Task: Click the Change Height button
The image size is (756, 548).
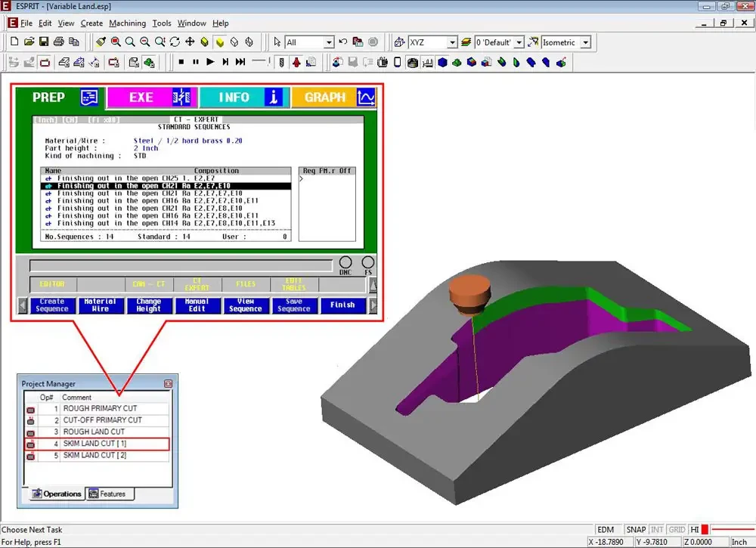Action: (x=148, y=305)
